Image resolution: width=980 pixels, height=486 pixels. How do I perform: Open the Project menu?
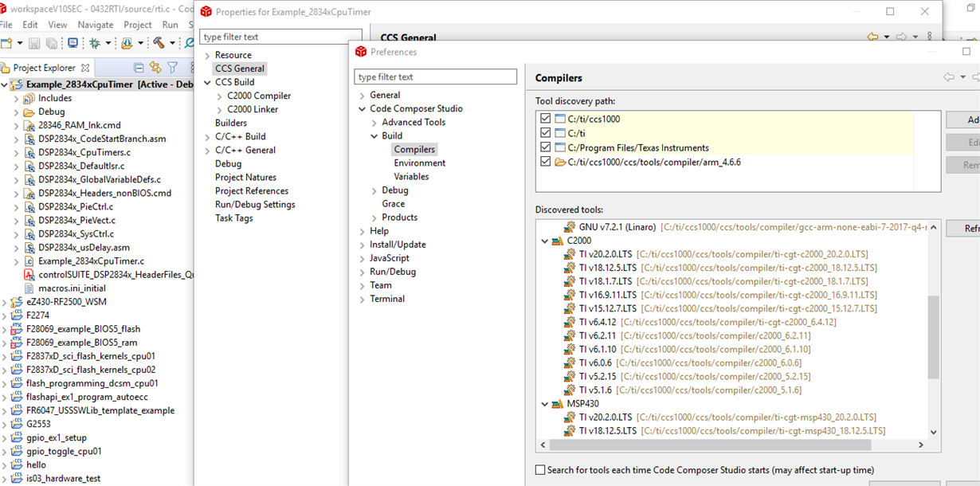pyautogui.click(x=138, y=25)
